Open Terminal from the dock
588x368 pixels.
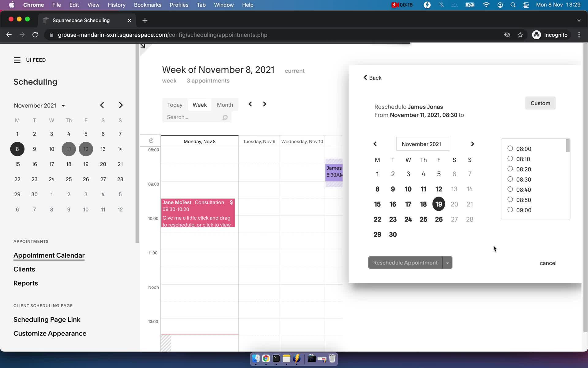(x=276, y=358)
